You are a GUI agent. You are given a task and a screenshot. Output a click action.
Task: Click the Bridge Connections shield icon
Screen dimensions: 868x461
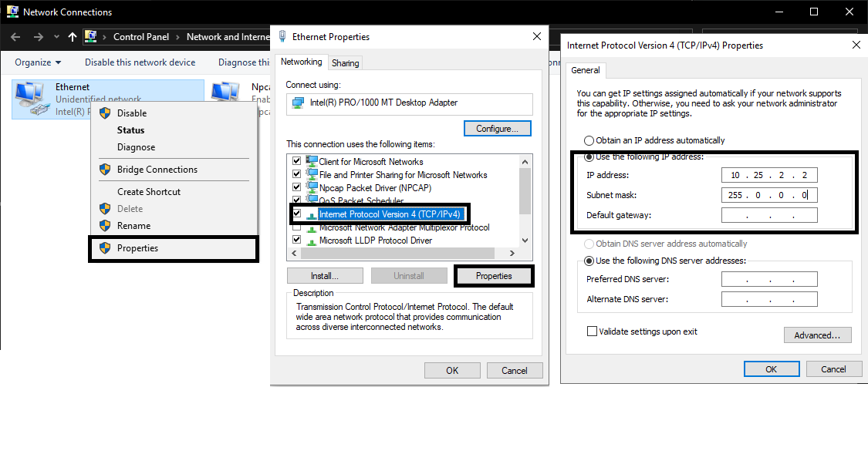click(105, 170)
